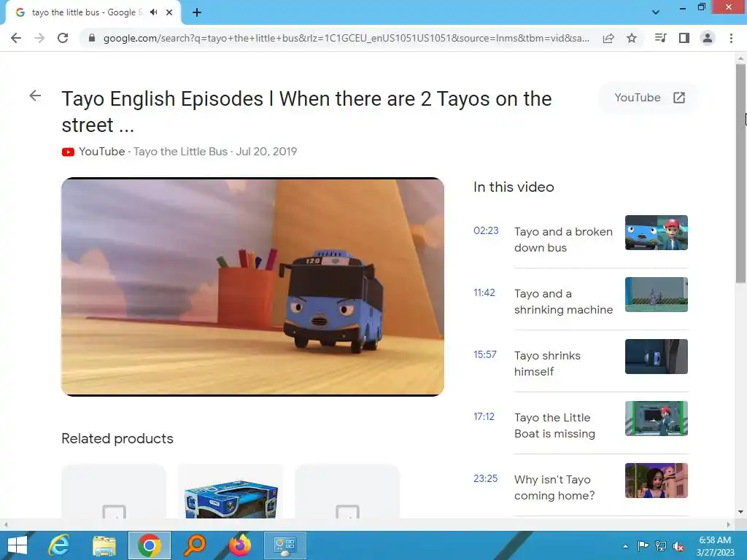Jump to the 17:12 timestamp

tap(484, 416)
